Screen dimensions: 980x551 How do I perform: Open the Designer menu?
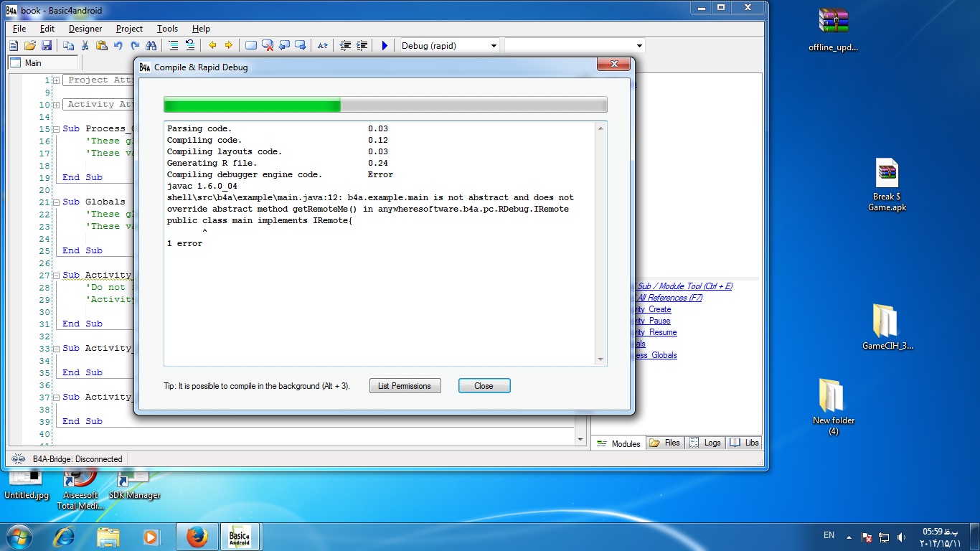[85, 29]
